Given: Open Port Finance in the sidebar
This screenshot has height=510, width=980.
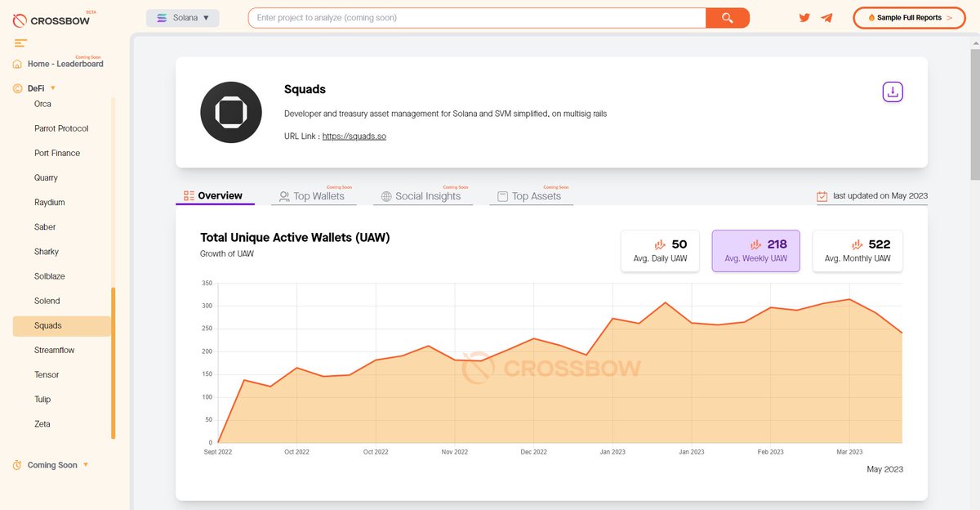Looking at the screenshot, I should click(57, 153).
